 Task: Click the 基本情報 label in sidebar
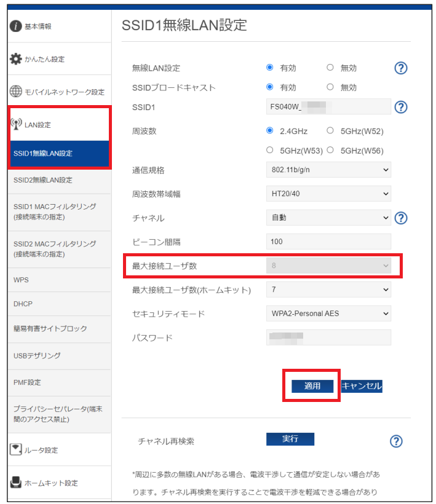(38, 26)
